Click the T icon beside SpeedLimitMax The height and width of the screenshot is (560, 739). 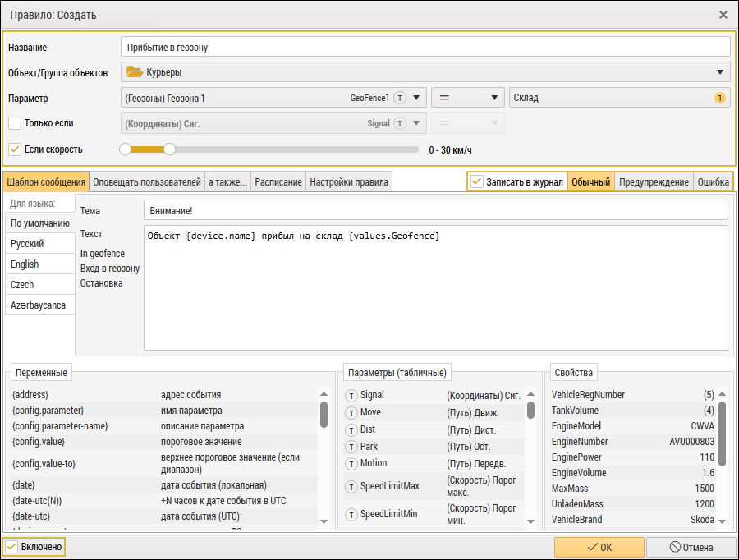click(x=351, y=486)
